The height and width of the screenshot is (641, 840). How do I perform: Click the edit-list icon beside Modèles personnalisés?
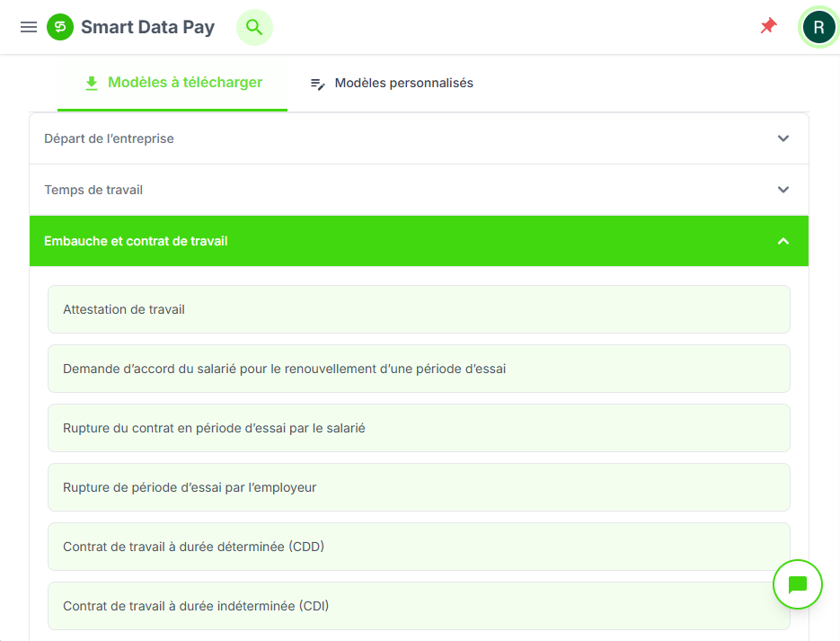coord(317,84)
